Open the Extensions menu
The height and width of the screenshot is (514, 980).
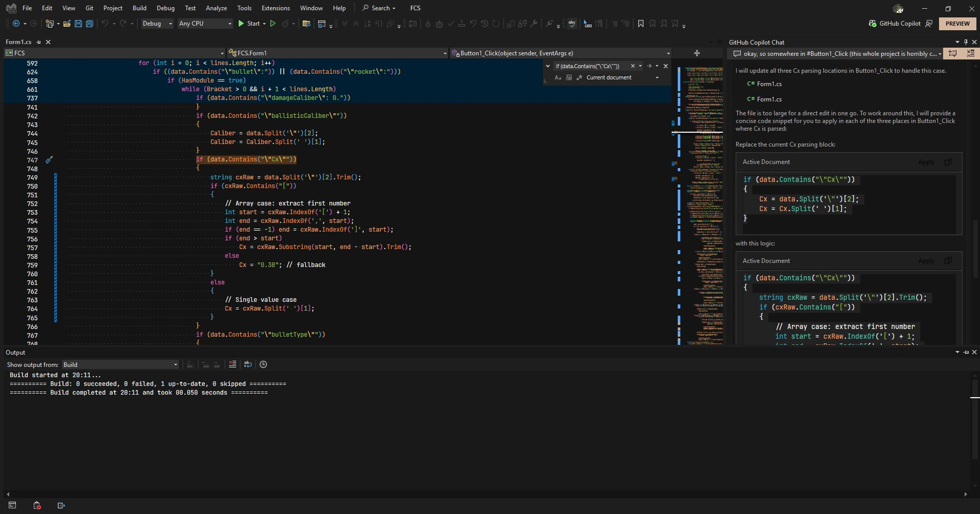point(276,8)
